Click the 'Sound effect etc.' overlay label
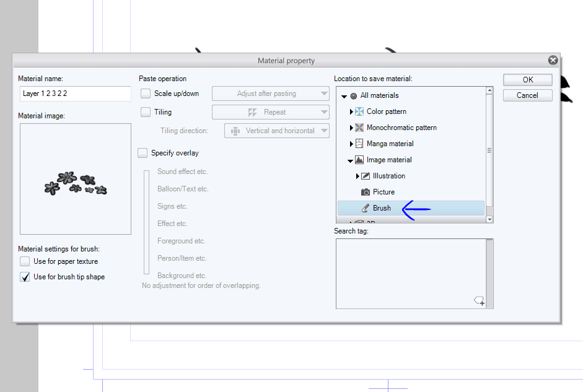583x392 pixels. tap(183, 172)
